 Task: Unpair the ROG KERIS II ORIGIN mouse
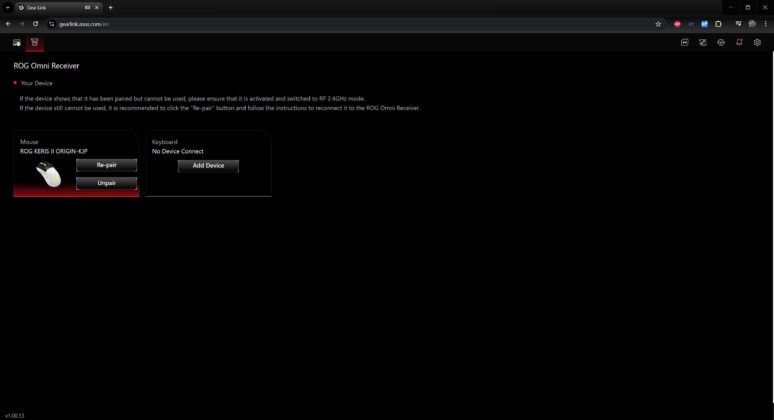(x=107, y=183)
